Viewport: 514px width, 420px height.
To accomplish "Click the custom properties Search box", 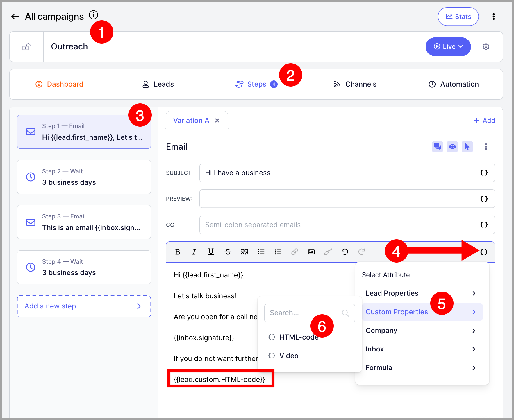I will [x=310, y=313].
